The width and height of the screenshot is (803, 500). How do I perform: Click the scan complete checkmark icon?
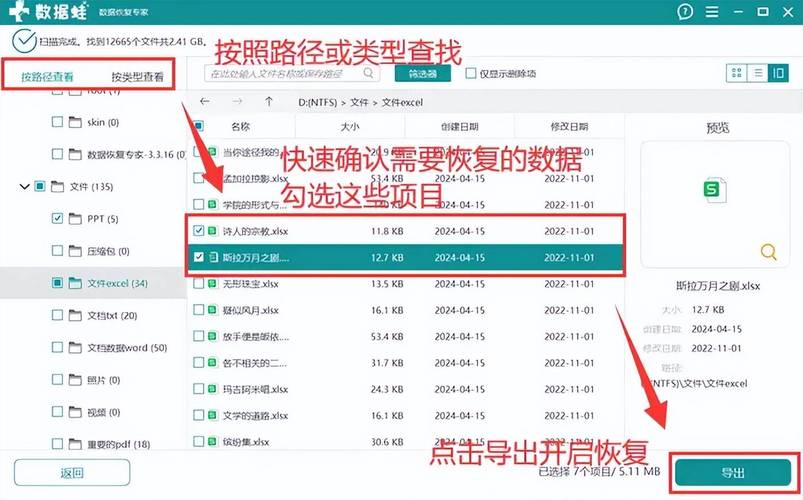point(24,41)
